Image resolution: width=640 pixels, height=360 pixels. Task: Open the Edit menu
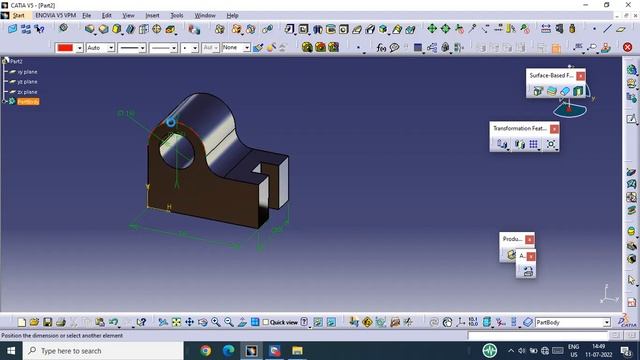click(x=107, y=16)
